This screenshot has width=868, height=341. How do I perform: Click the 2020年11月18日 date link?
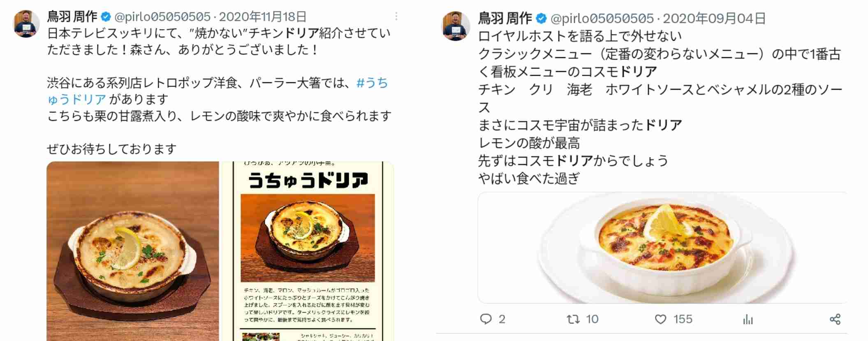tap(263, 17)
